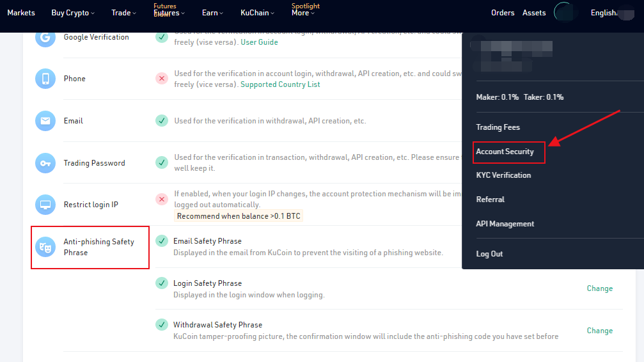Viewport: 644px width, 362px height.
Task: Click the check next to Login Safety Phrase
Action: coord(162,283)
